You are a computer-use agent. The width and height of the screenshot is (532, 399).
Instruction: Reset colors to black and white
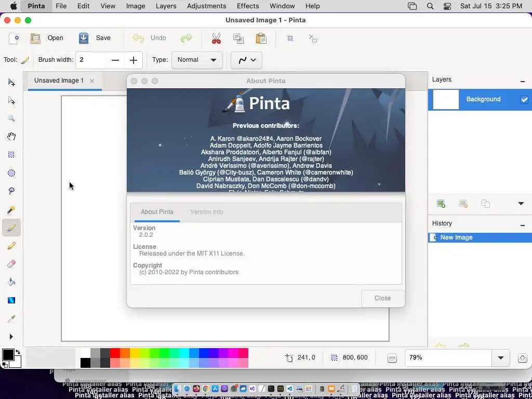coord(4,365)
